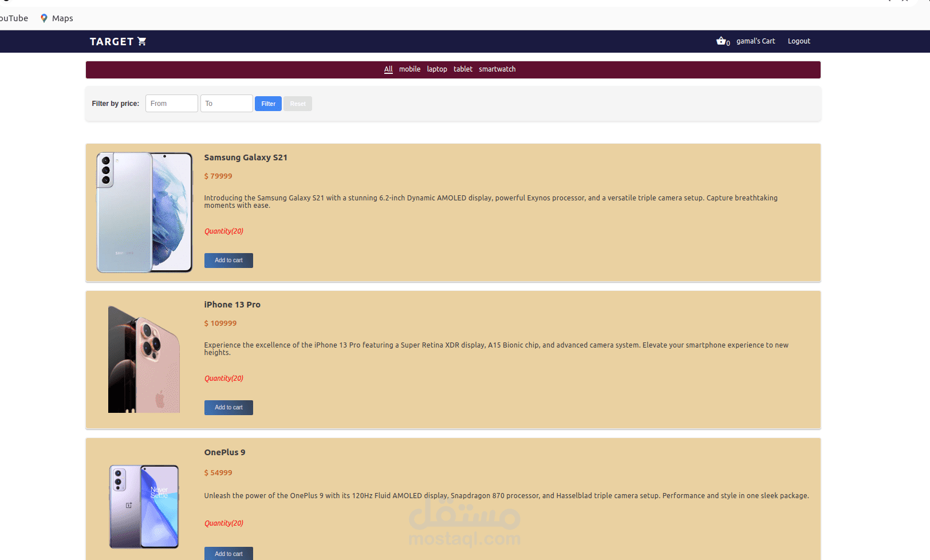Image resolution: width=930 pixels, height=560 pixels.
Task: Click the OnePlus 9 description text
Action: [x=506, y=496]
